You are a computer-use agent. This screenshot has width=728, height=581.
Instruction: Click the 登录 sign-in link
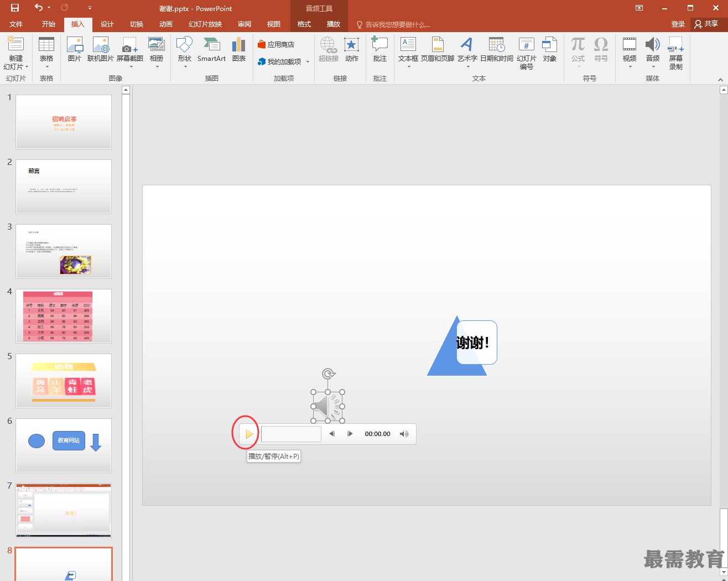(678, 24)
